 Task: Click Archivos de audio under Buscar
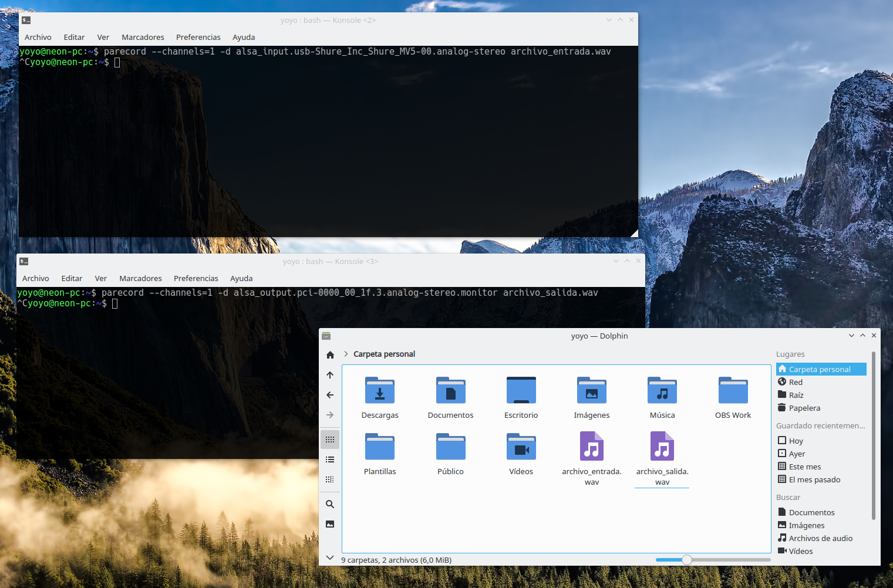click(x=820, y=538)
